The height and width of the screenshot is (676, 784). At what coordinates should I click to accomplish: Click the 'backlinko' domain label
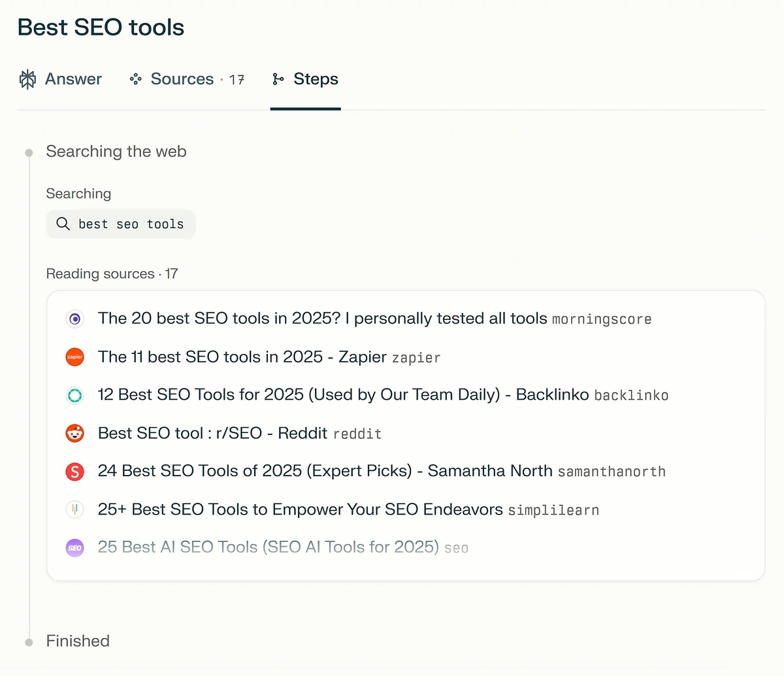tap(631, 395)
